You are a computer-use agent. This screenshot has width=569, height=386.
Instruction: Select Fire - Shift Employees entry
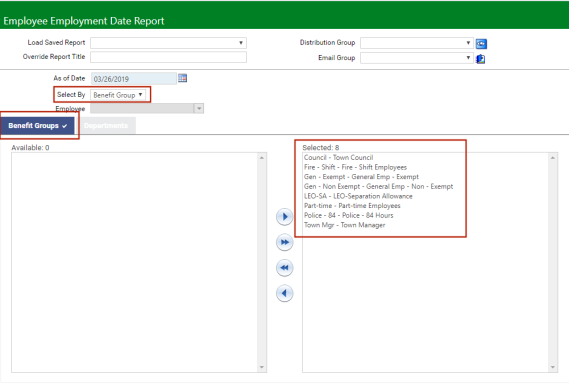[355, 167]
